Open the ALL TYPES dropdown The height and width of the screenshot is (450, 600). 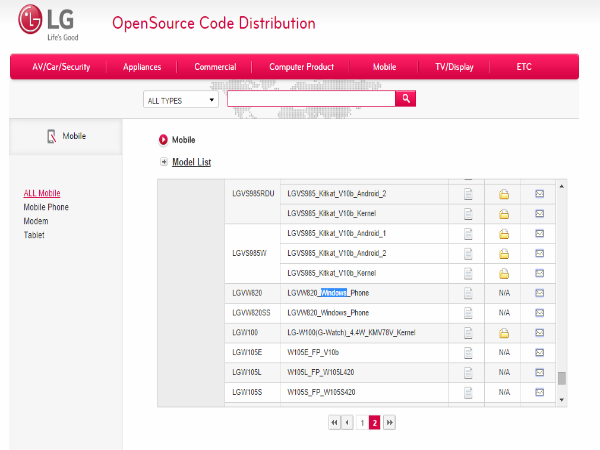click(x=181, y=100)
